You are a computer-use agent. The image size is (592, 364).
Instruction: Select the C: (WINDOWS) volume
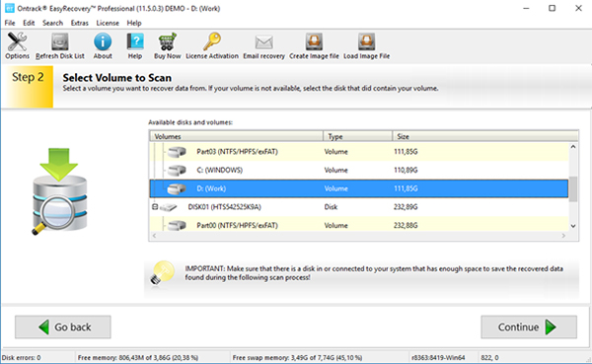coord(359,171)
